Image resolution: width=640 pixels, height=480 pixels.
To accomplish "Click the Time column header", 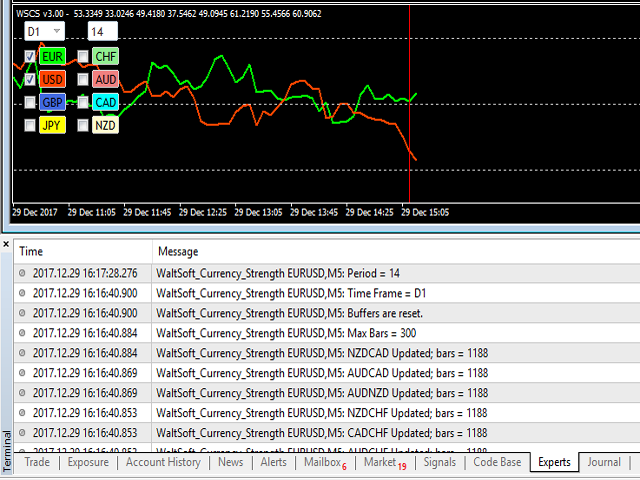I will pyautogui.click(x=32, y=252).
